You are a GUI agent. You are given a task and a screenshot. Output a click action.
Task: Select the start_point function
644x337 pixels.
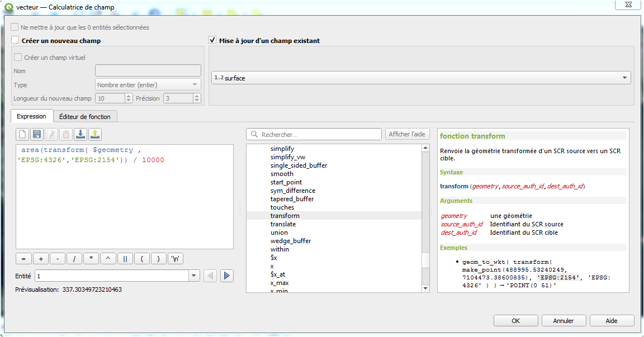coord(286,182)
